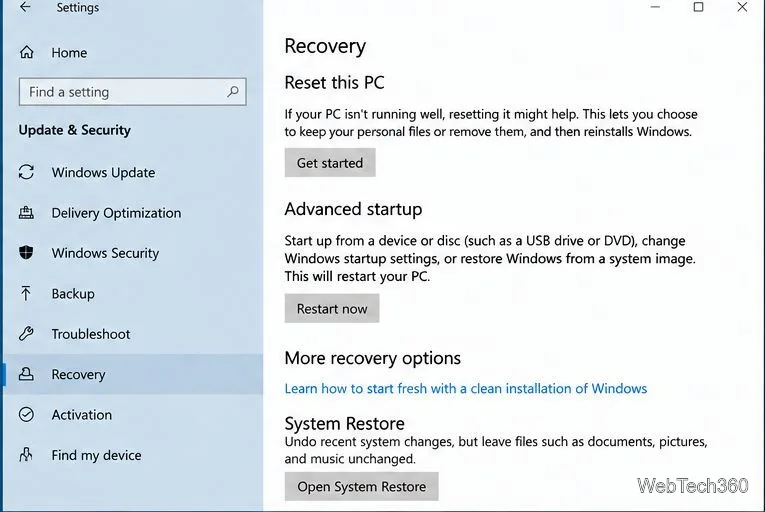765x512 pixels.
Task: Select the Recovery sidebar label
Action: pyautogui.click(x=79, y=375)
